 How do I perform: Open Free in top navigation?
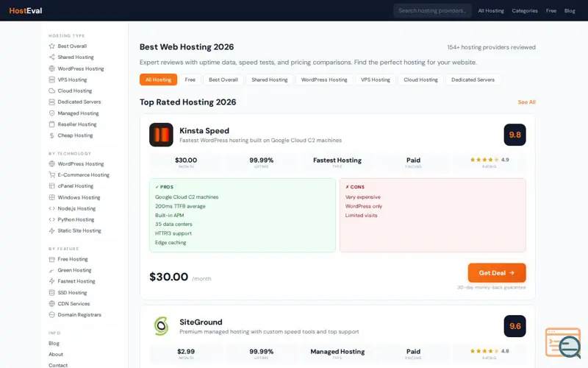pyautogui.click(x=551, y=11)
